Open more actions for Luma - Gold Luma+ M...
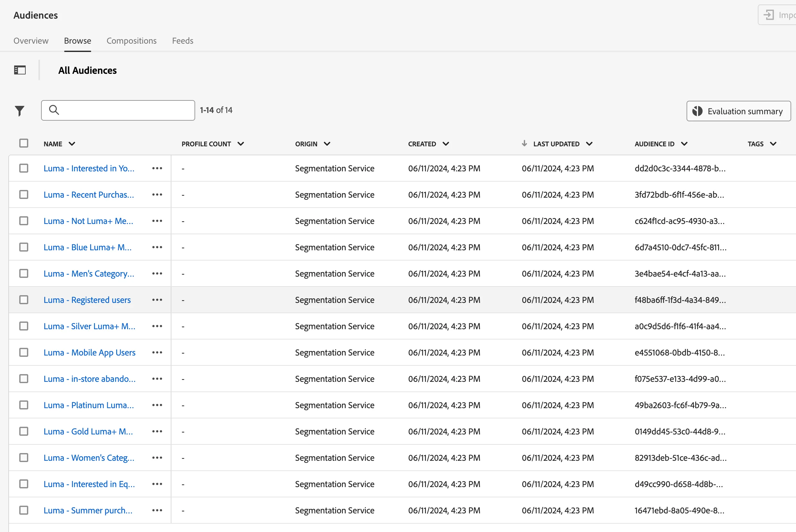The width and height of the screenshot is (796, 532). [157, 431]
